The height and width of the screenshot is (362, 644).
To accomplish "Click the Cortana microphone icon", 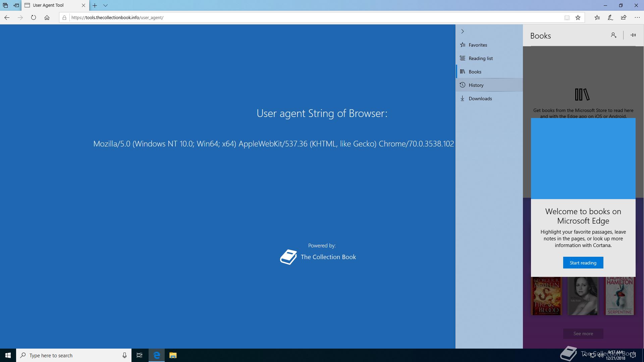I will coord(124,355).
